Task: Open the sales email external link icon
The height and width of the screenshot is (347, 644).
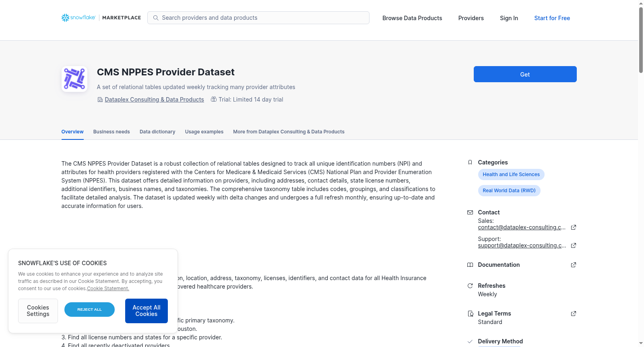Action: click(574, 227)
